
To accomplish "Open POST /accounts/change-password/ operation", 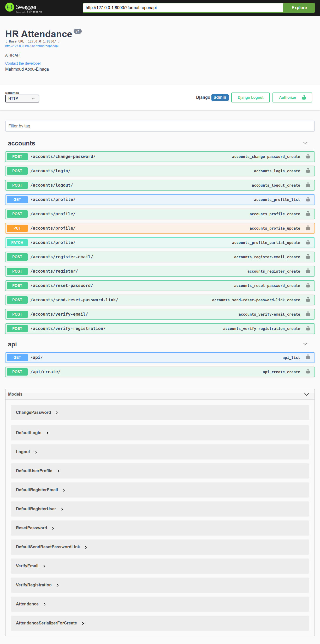I will coord(160,157).
